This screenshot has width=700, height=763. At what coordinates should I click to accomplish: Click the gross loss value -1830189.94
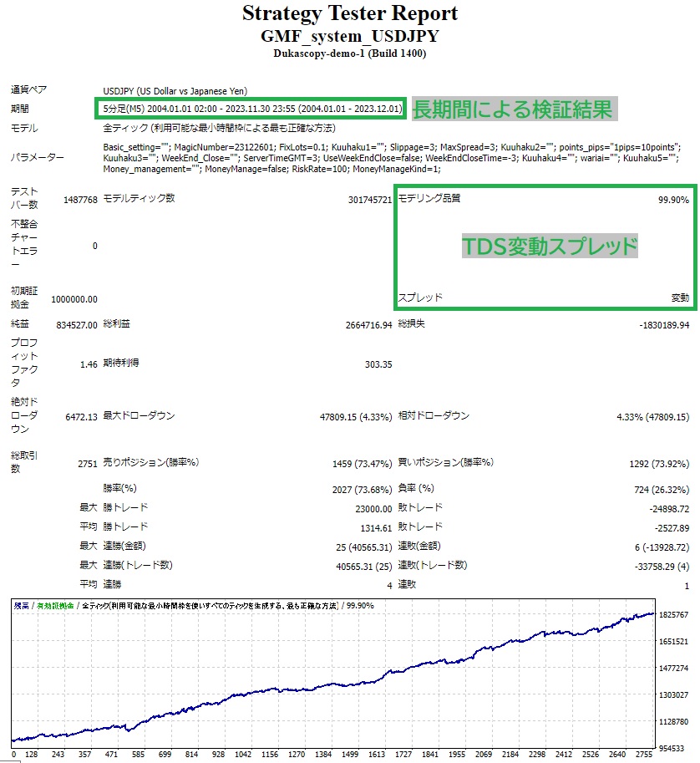tap(659, 324)
